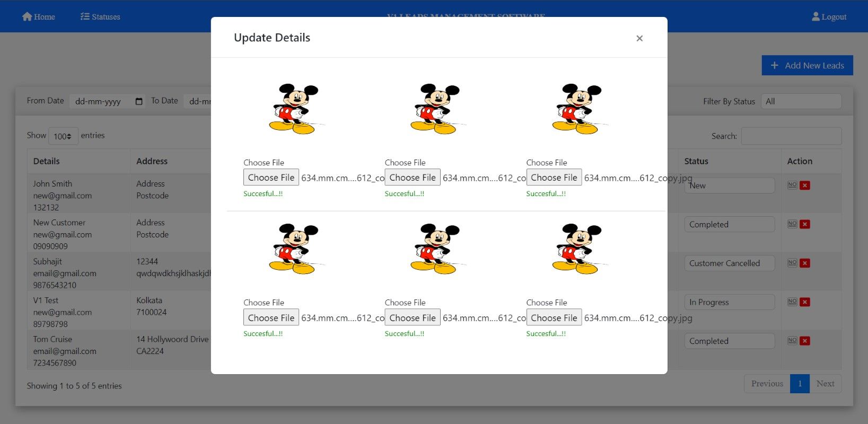Viewport: 868px width, 424px height.
Task: Click the No Image icon in New Customer's row
Action: click(792, 224)
